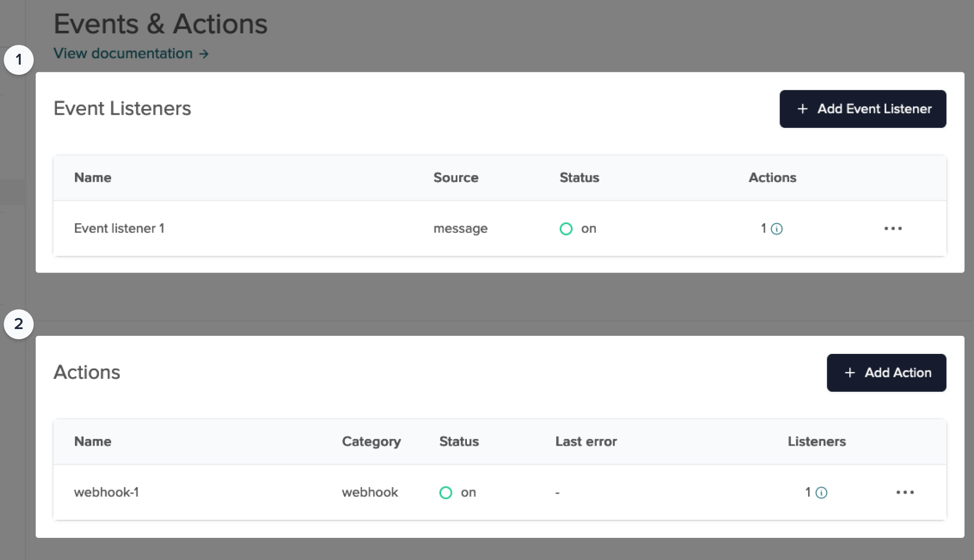Viewport: 974px width, 560px height.
Task: Open row options dropdown for webhook-1
Action: pos(905,493)
